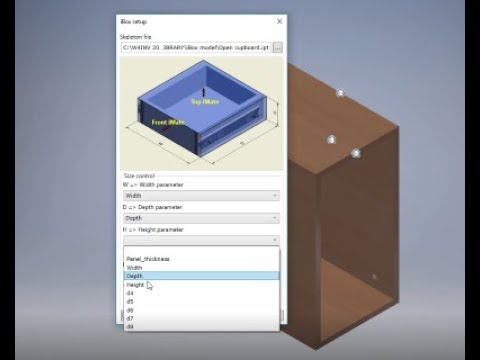
Task: Select the blank entry in the open list
Action: pos(201,251)
